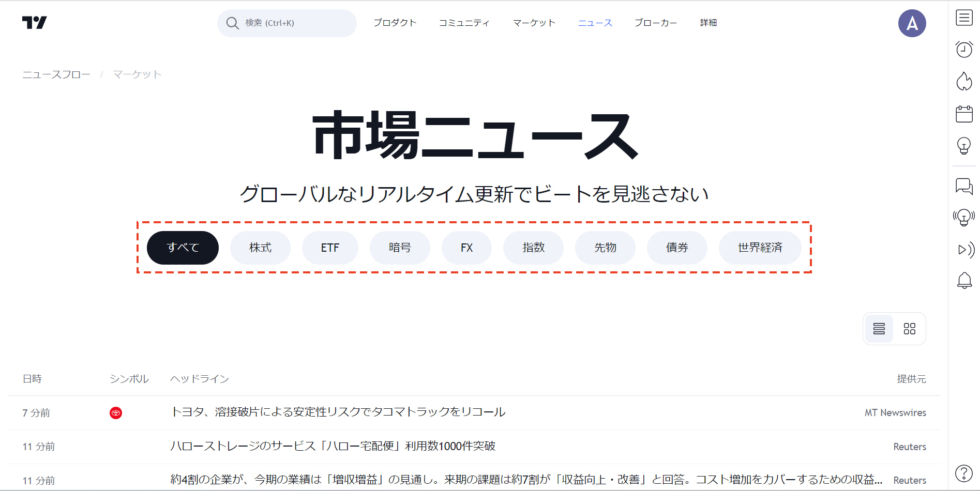The image size is (980, 491).
Task: Open the Toyota Tacoma recall headline
Action: coord(338,412)
